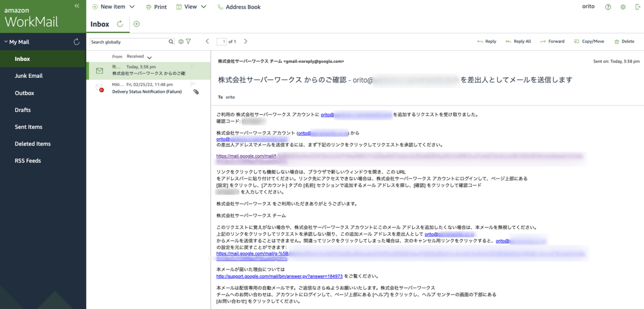Copy/Move the email
This screenshot has height=309, width=644.
589,41
